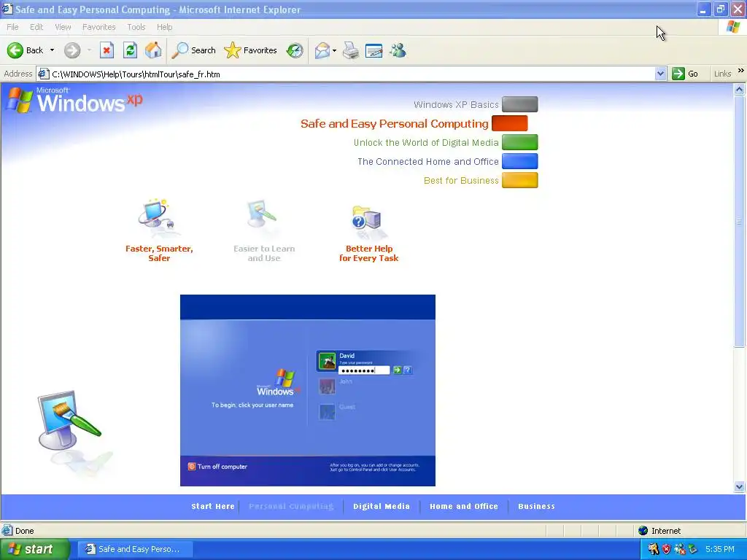Select Windows XP Basics link

pos(456,105)
